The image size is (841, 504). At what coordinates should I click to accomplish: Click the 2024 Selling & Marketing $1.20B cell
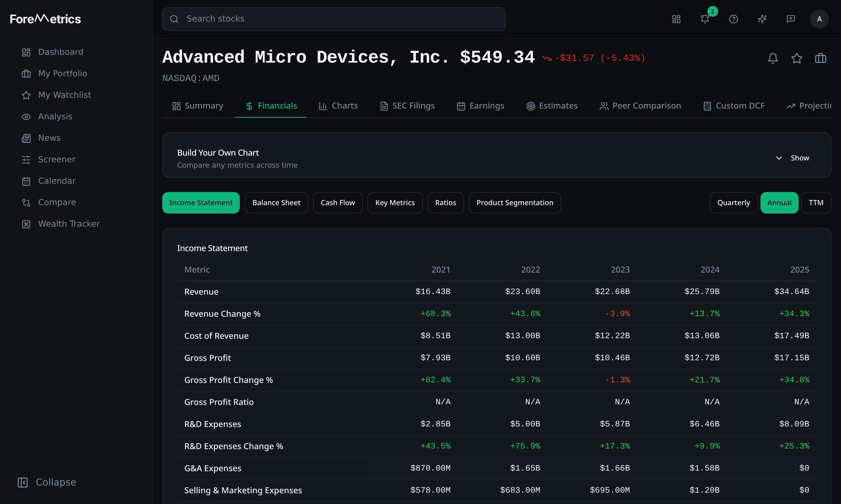[x=704, y=490]
